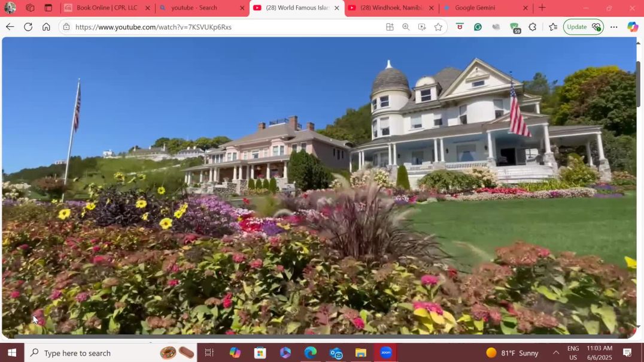Click the page vertical scrollbar thumb
This screenshot has width=644, height=362.
[x=638, y=85]
